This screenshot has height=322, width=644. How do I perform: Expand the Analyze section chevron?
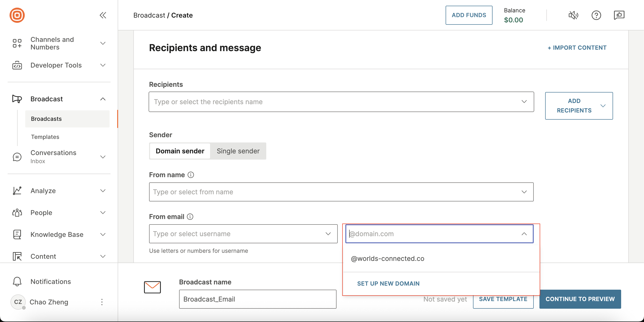click(x=103, y=191)
